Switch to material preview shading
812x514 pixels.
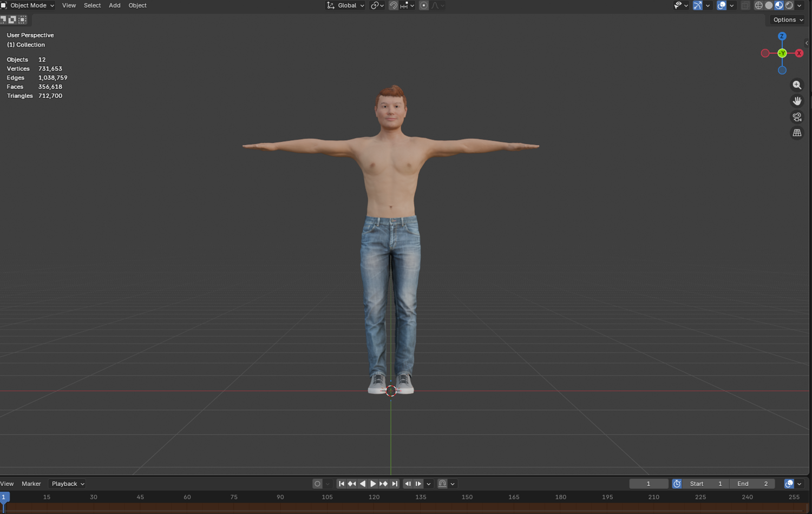[779, 5]
